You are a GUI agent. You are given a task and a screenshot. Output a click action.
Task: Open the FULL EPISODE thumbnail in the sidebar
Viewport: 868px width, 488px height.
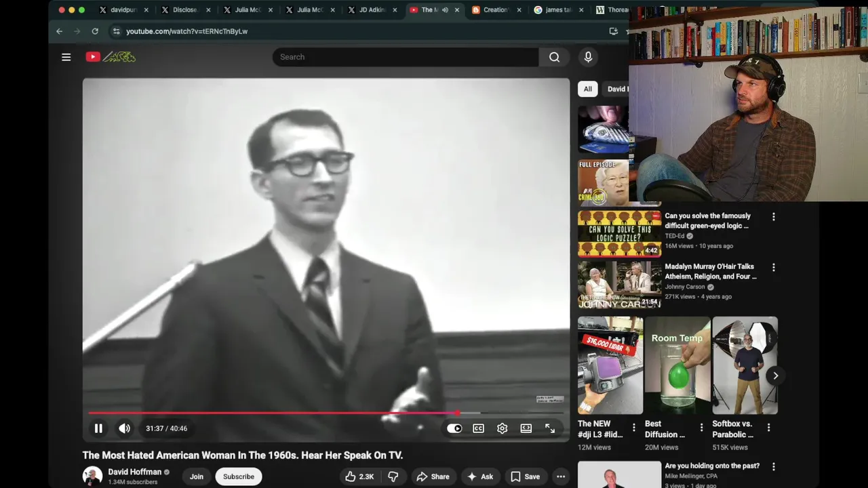(x=604, y=183)
